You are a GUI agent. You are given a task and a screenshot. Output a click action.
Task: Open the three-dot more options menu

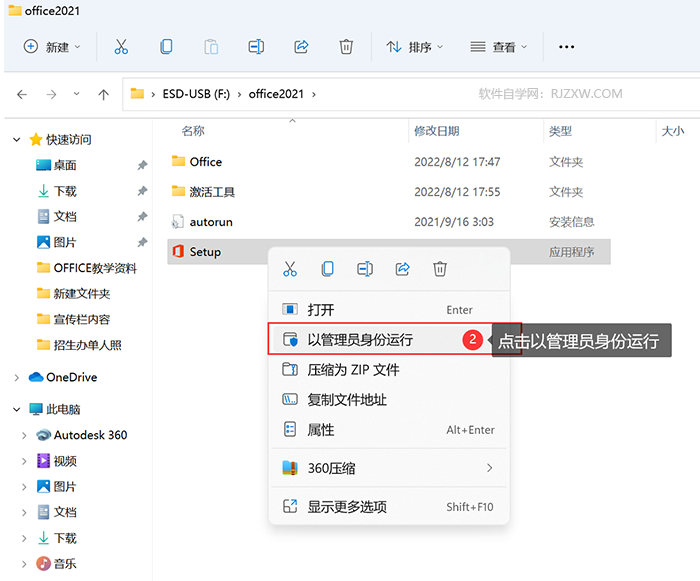click(x=567, y=47)
